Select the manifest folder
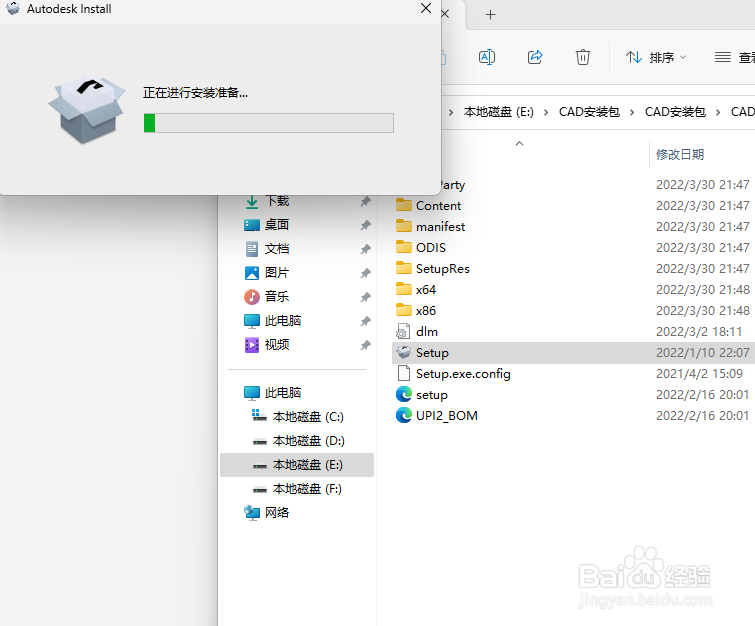Screen dimensions: 755x626 [440, 227]
